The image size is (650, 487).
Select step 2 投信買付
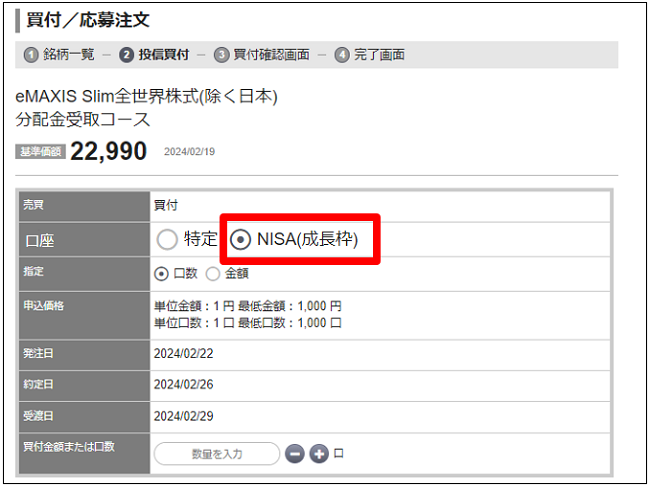coord(154,55)
